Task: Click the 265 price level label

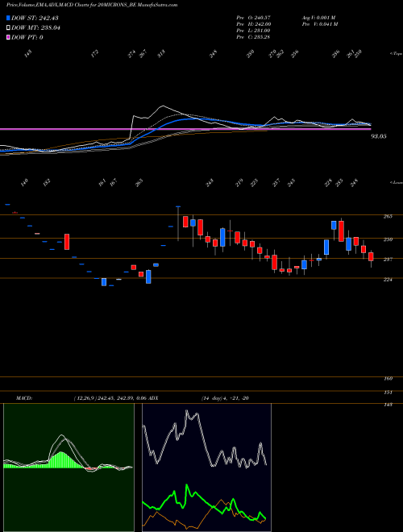Action: (x=388, y=217)
